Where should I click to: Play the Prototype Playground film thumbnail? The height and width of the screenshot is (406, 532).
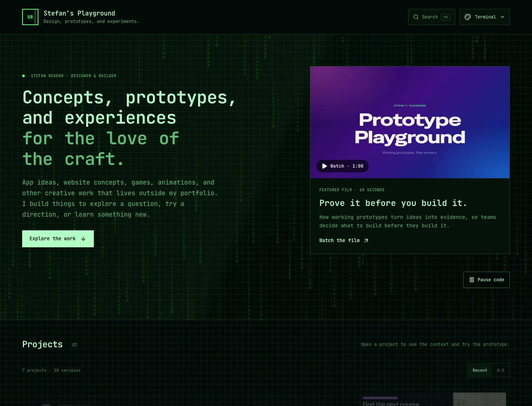(x=410, y=122)
